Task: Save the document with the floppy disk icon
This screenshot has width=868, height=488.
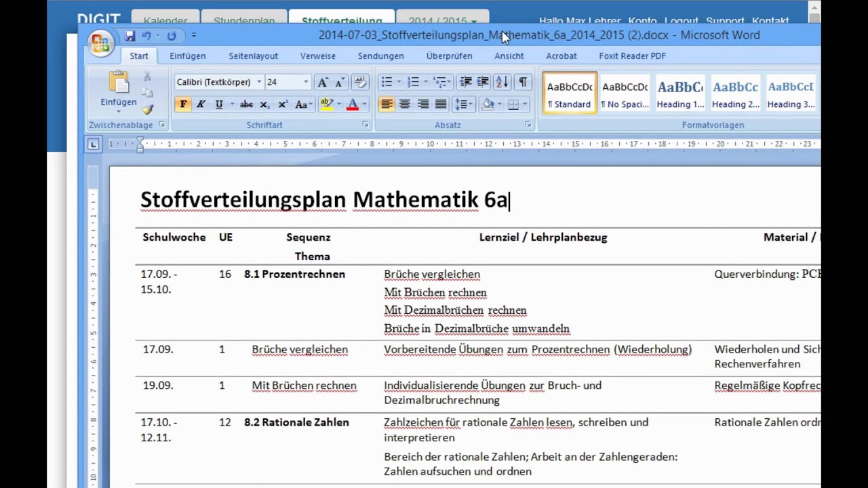Action: point(130,36)
